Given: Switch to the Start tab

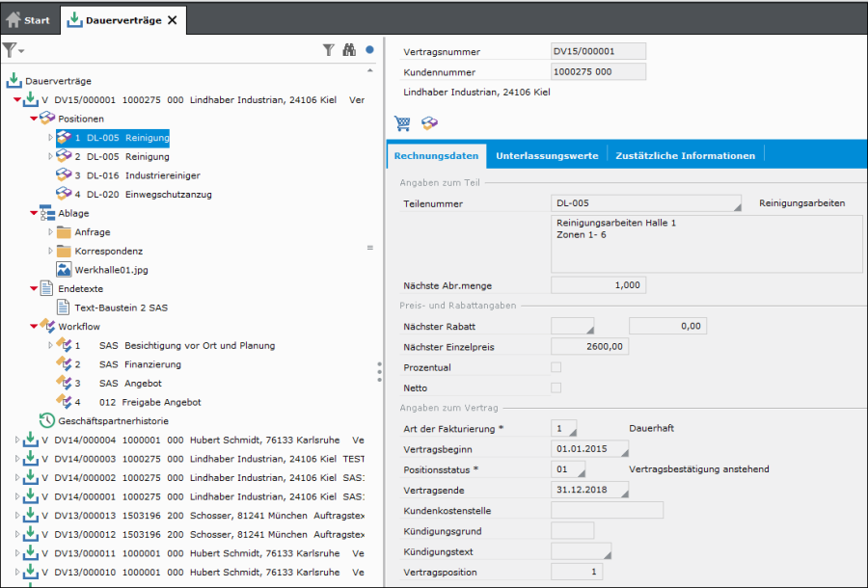Looking at the screenshot, I should [29, 20].
